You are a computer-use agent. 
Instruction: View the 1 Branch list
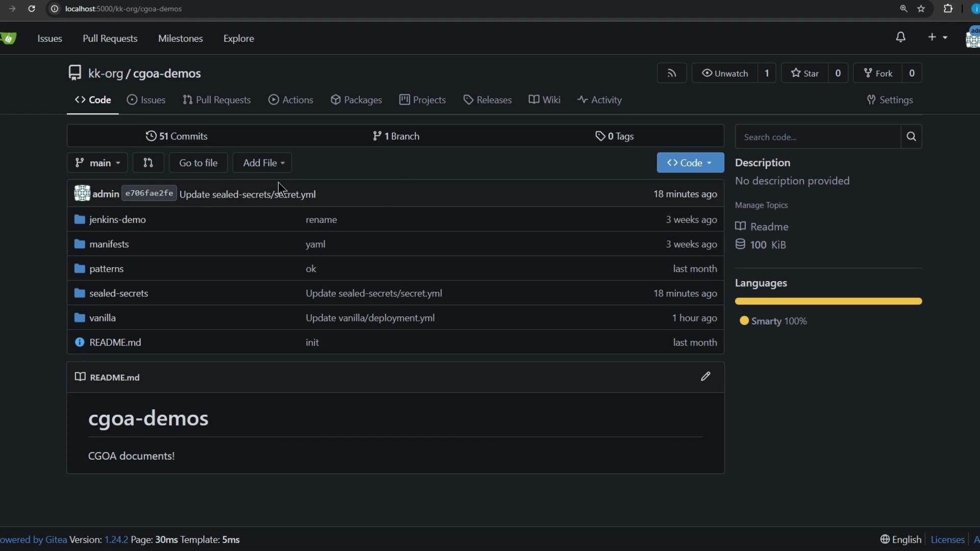coord(396,136)
